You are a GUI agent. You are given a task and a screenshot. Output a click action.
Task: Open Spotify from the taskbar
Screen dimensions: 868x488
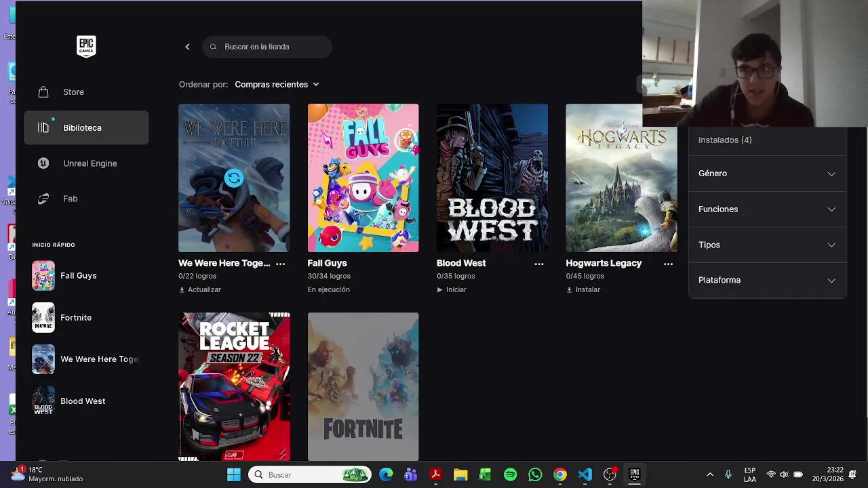pos(511,474)
